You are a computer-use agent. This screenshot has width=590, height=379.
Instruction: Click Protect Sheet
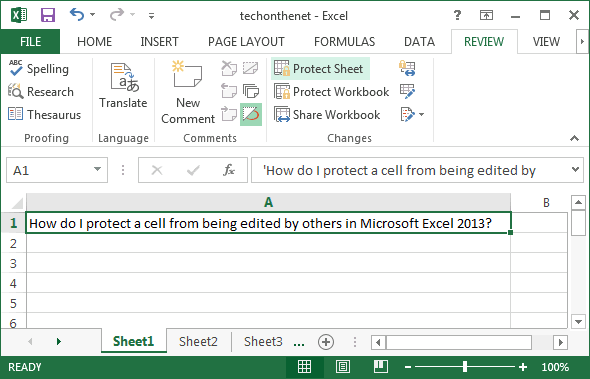[320, 69]
